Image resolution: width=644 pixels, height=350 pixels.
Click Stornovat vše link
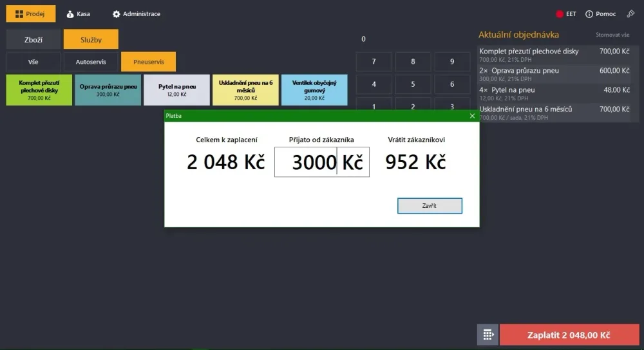(x=612, y=35)
